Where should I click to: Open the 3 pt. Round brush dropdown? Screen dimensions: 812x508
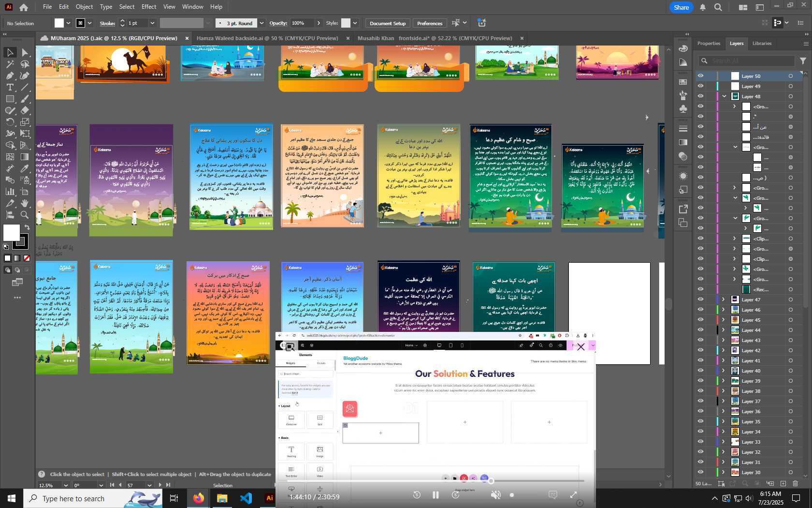coord(261,23)
